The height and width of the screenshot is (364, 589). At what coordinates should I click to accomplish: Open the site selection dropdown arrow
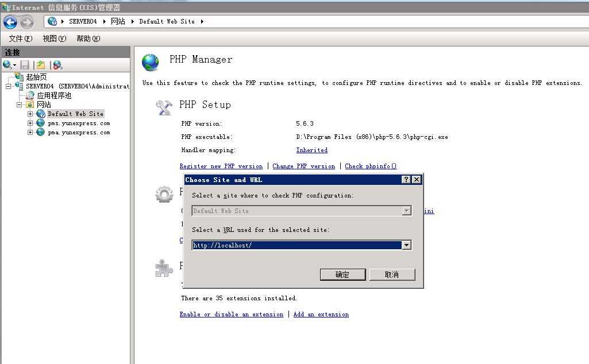coord(406,211)
